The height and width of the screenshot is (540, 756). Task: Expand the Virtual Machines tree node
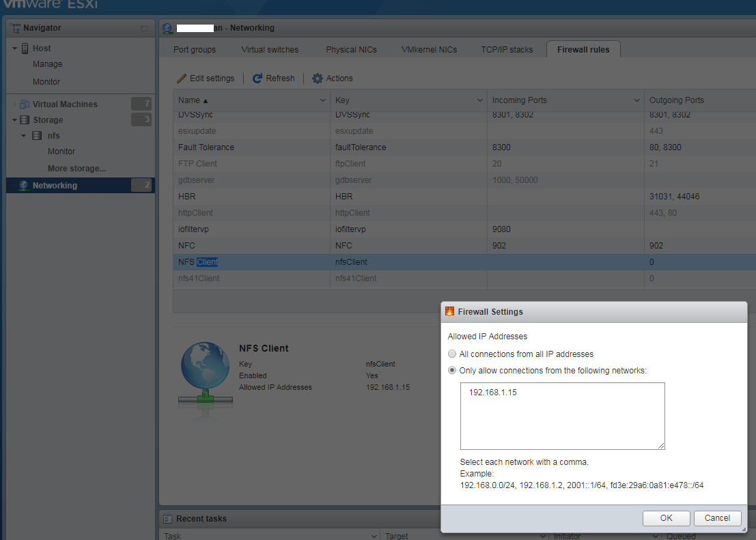14,104
